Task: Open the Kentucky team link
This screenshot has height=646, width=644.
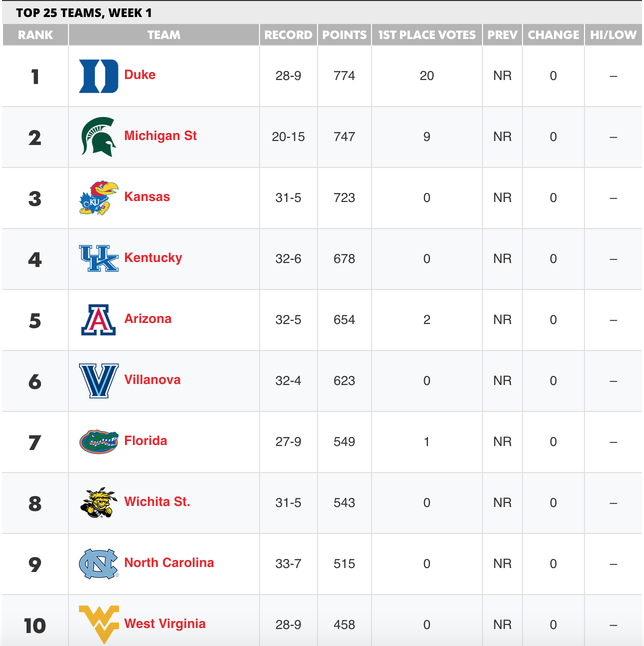Action: [x=153, y=258]
